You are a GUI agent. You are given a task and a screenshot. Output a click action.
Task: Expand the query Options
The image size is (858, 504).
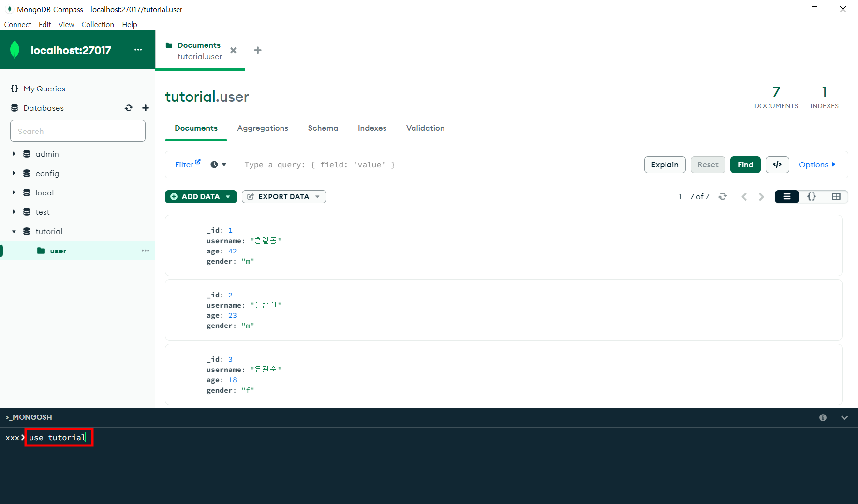817,164
